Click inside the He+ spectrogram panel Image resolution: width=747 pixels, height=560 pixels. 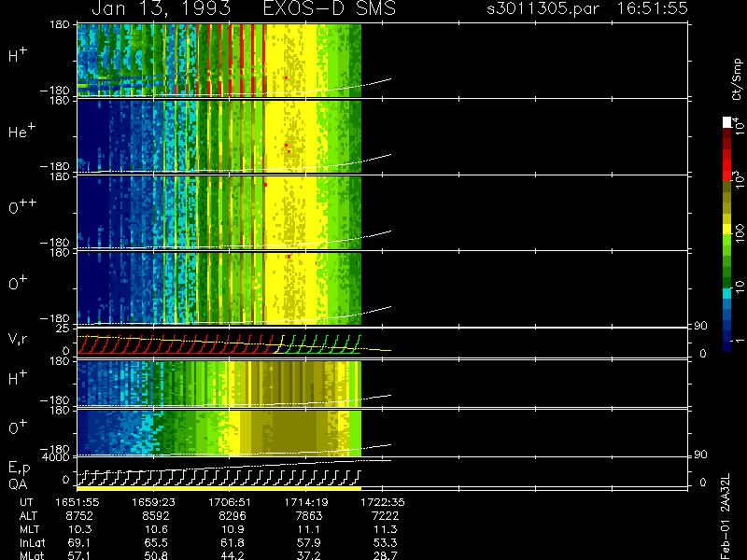pos(219,136)
